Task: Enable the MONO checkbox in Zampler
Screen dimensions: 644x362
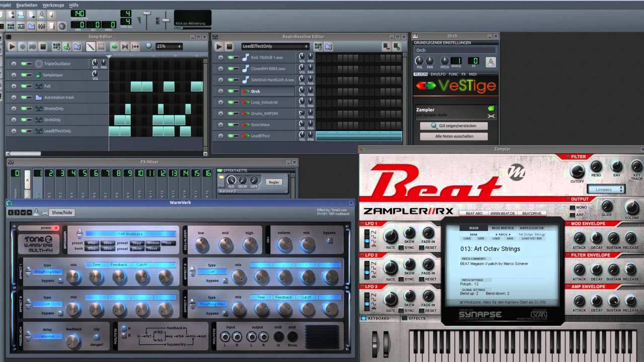Action: coord(573,208)
